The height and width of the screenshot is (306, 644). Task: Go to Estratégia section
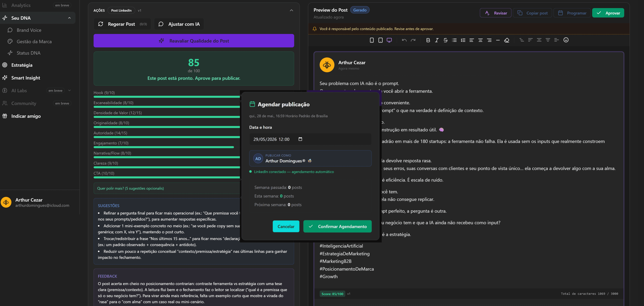tap(22, 65)
